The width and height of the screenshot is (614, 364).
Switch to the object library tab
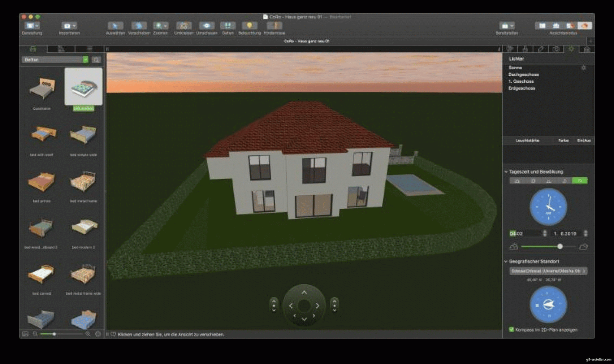(x=33, y=49)
